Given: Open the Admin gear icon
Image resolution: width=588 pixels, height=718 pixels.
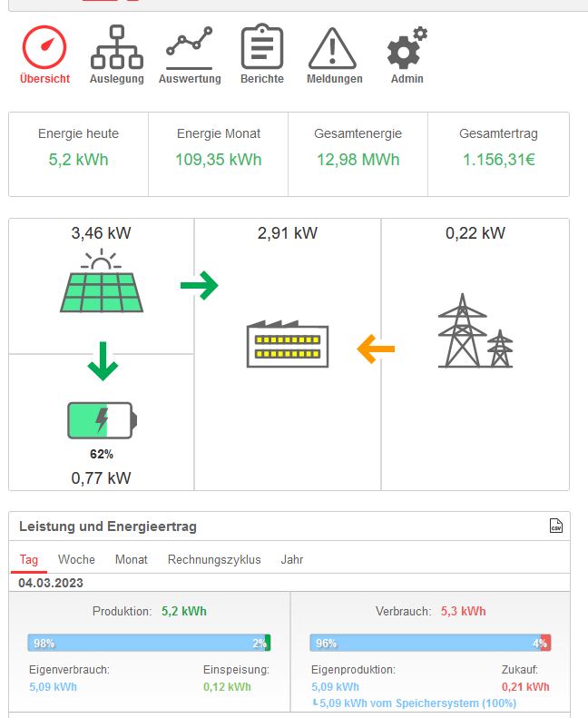Looking at the screenshot, I should pyautogui.click(x=407, y=48).
